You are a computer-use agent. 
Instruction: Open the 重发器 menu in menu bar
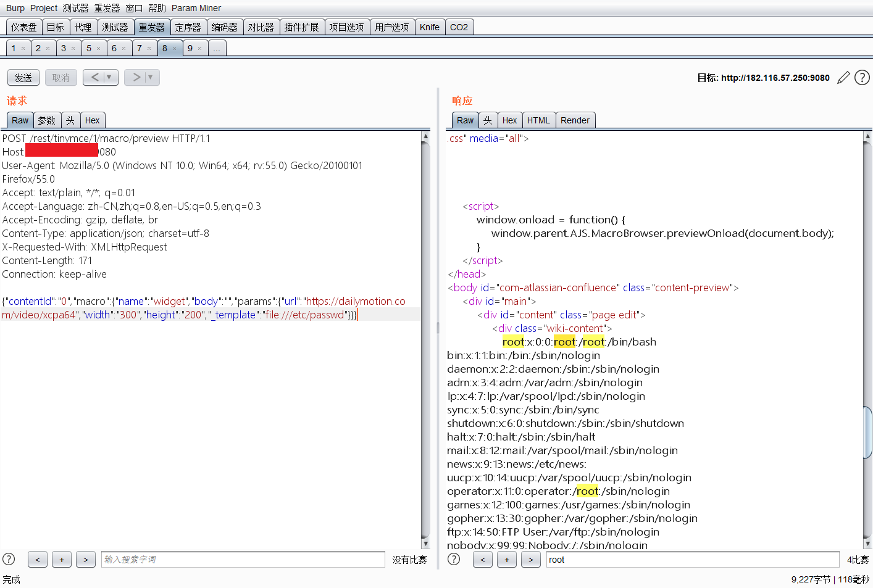click(x=107, y=8)
